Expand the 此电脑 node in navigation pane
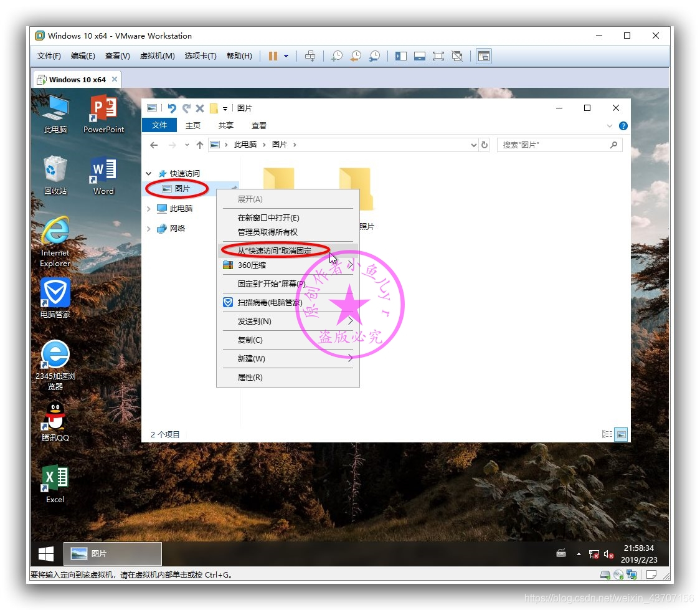The image size is (700, 610). point(148,209)
